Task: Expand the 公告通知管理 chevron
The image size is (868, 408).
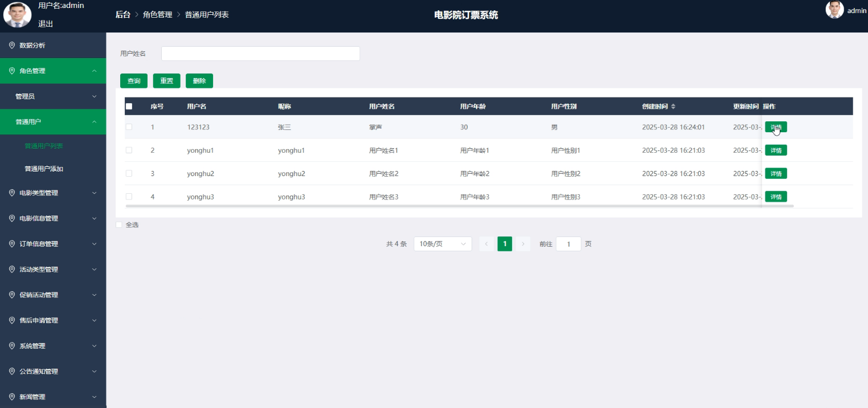Action: point(95,372)
